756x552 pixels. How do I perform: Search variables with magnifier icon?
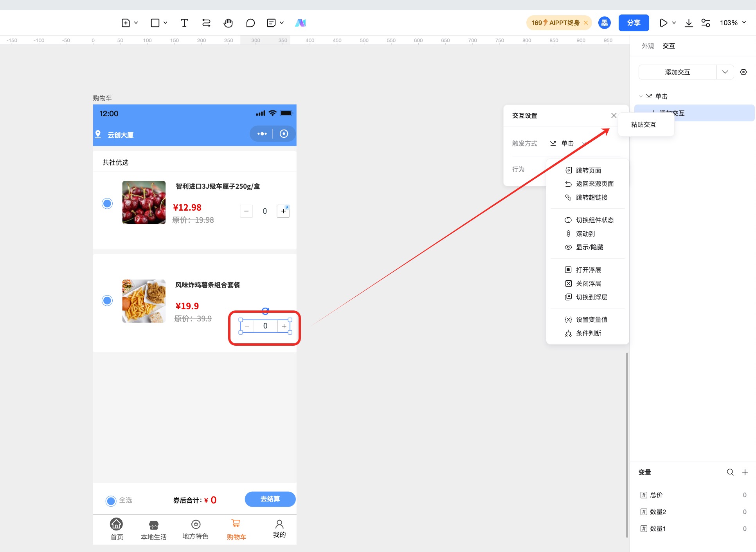click(x=730, y=472)
